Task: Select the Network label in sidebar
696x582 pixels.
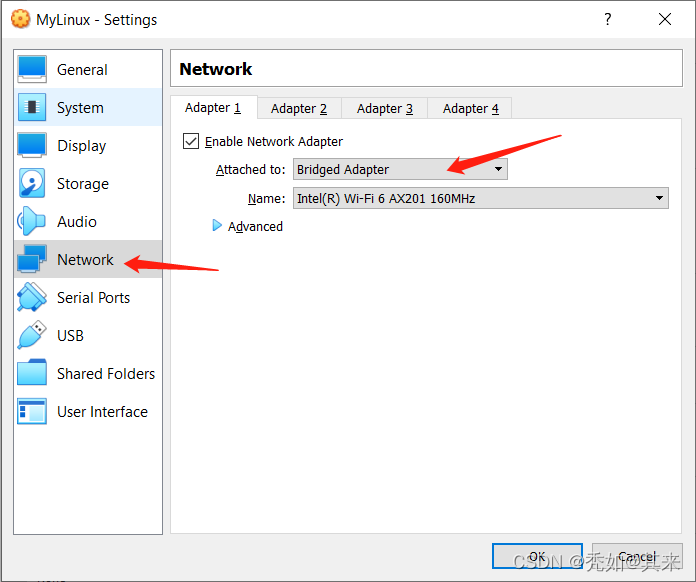Action: 85,260
